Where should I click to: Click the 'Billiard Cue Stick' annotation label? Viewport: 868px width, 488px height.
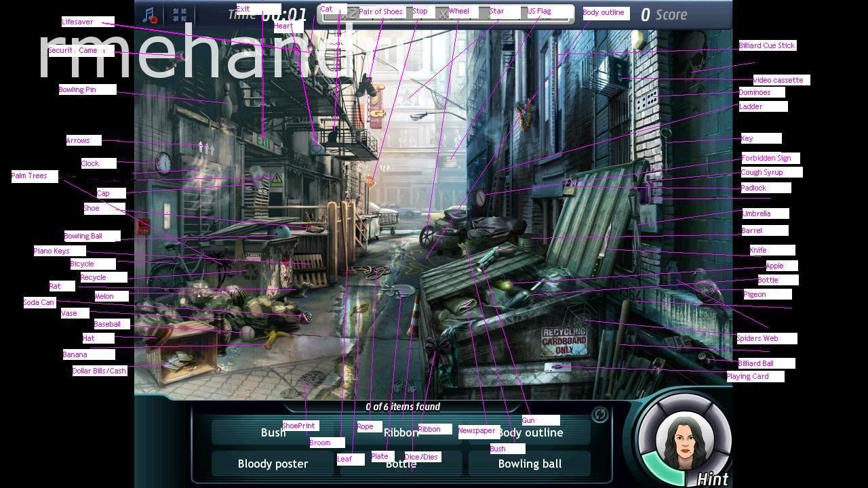pos(766,45)
